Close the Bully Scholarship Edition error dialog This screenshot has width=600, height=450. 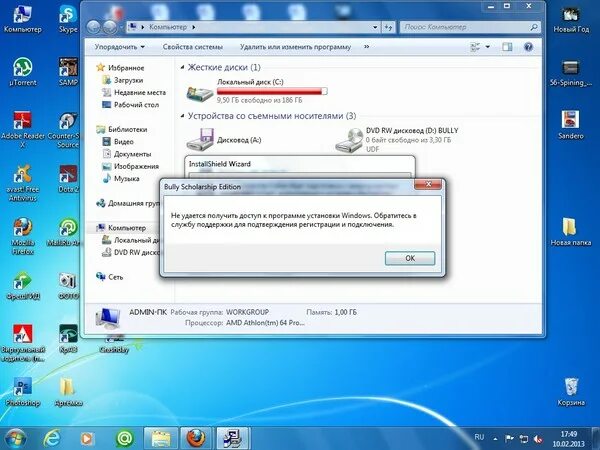click(428, 184)
